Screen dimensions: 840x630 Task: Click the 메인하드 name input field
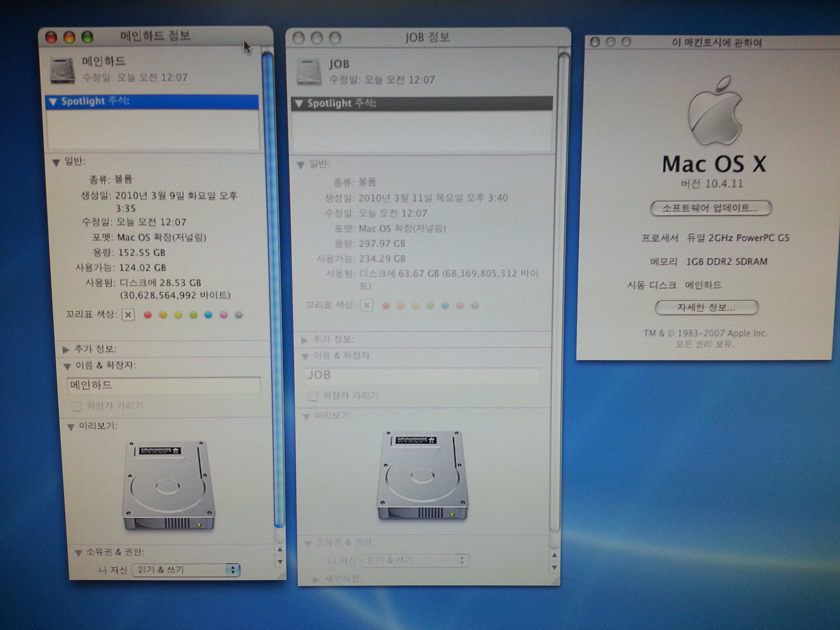[x=163, y=386]
